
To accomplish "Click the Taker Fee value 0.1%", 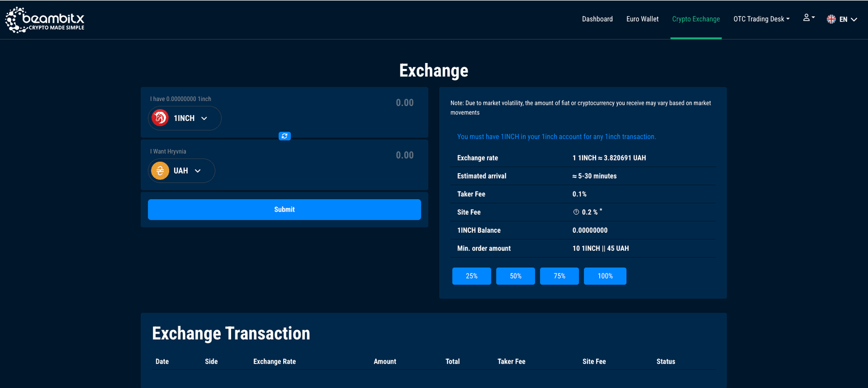I will (x=579, y=194).
